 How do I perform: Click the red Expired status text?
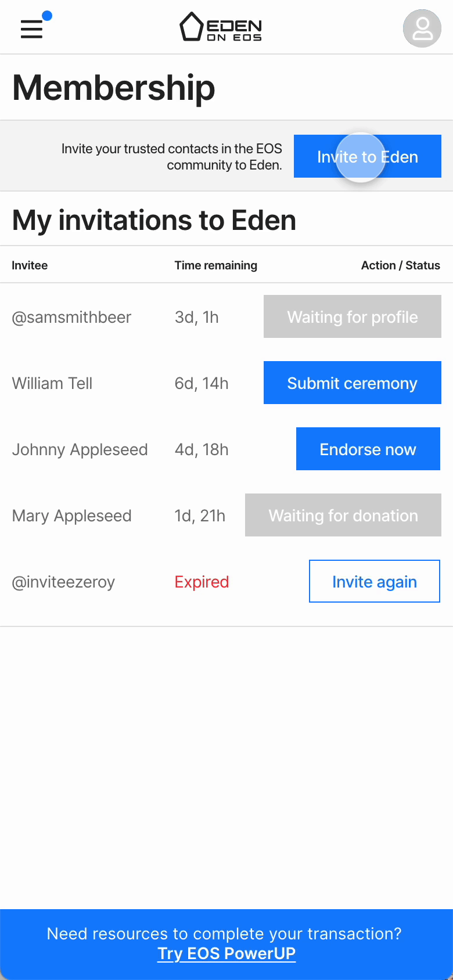pos(202,582)
